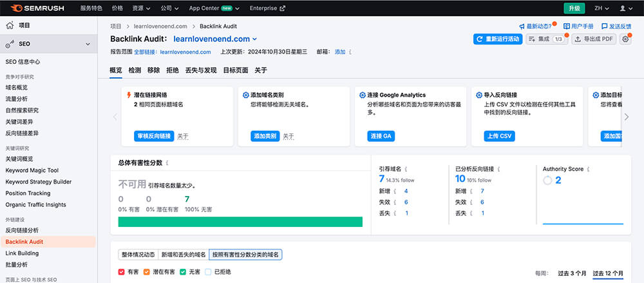Screen dimensions: 644x283
Task: Enable the 已拒绝 checkbox
Action: (x=208, y=272)
